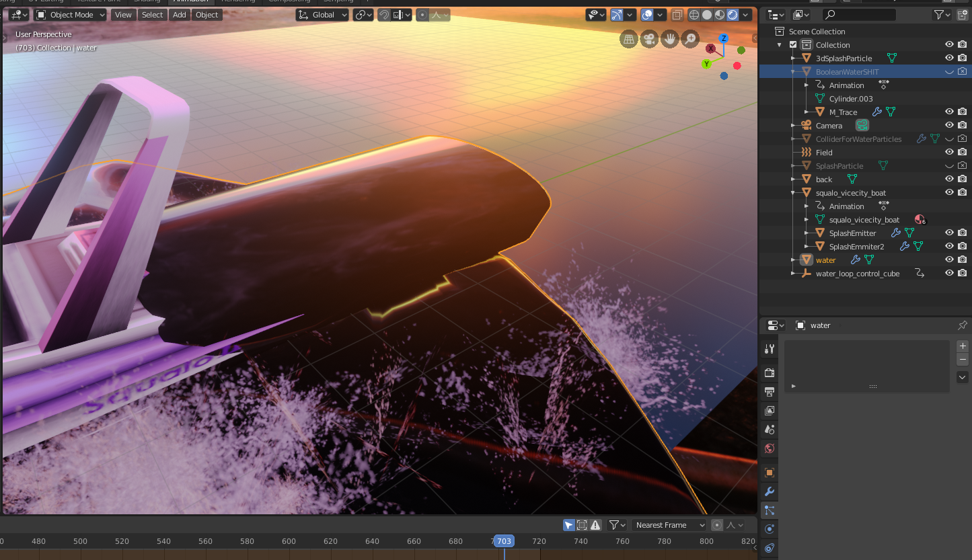Toggle viewport gizmos display
Image resolution: width=972 pixels, height=560 pixels.
617,15
